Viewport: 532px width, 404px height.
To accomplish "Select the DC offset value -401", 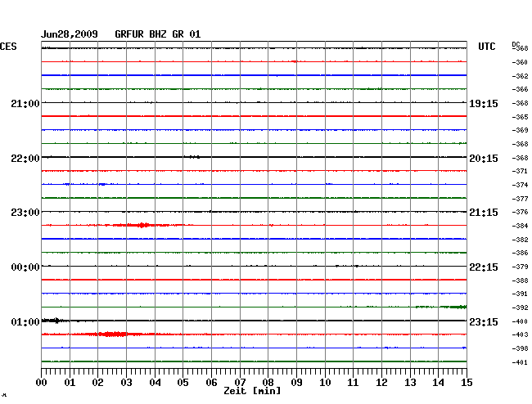I will 520,362.
